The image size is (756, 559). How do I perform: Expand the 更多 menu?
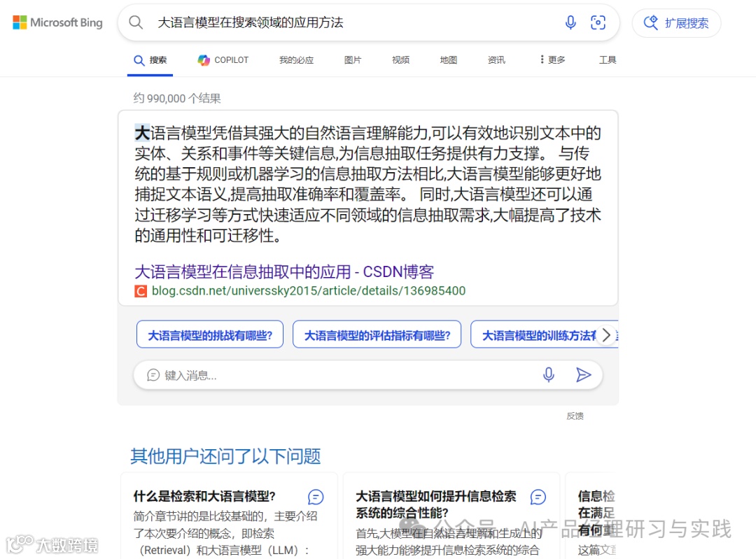point(552,59)
